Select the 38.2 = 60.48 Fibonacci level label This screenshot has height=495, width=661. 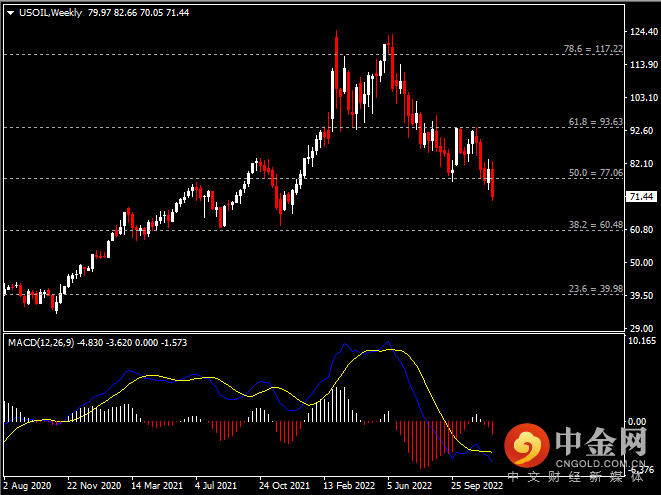click(x=596, y=225)
